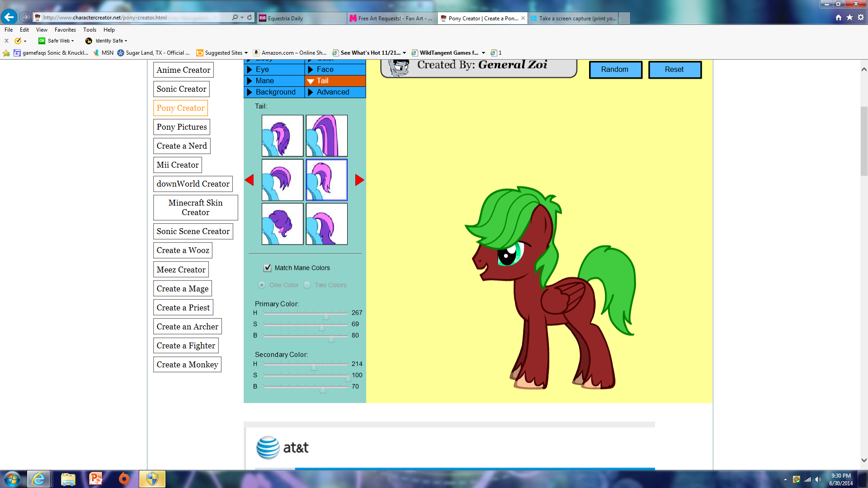Close the Pony Creator browser tab
Viewport: 868px width, 488px height.
click(523, 18)
